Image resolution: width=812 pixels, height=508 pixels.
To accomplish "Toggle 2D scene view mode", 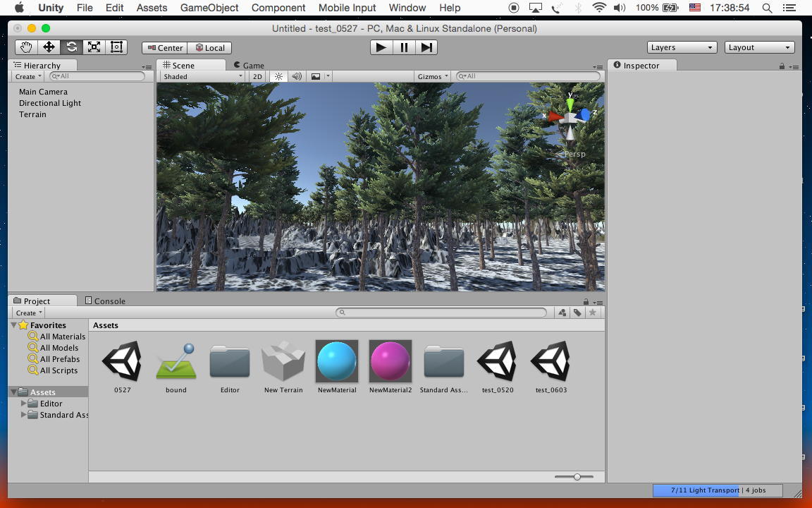I will point(257,76).
